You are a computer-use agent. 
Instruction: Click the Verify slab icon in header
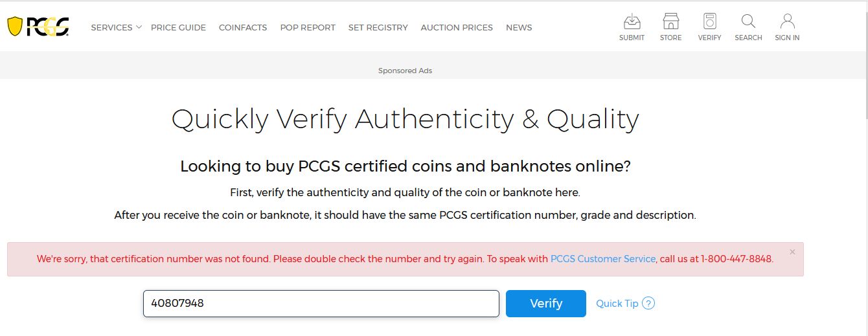click(709, 22)
